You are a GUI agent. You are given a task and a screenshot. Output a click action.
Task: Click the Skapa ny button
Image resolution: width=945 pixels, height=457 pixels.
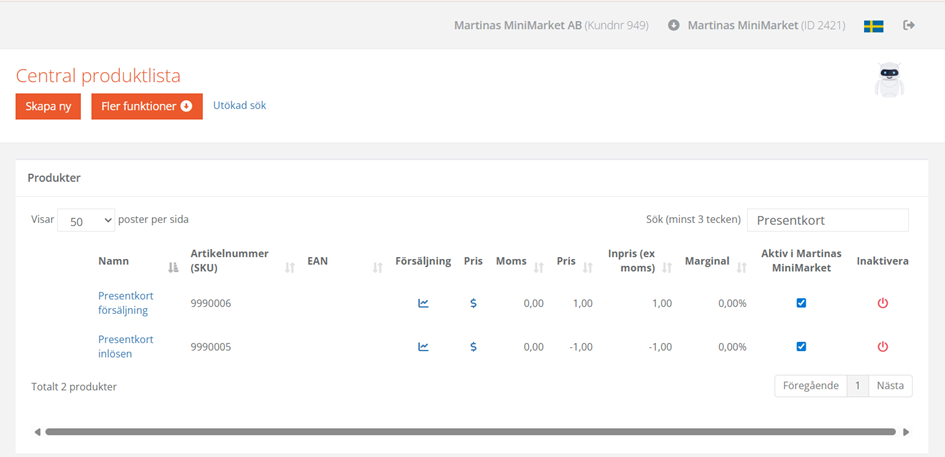coord(48,106)
